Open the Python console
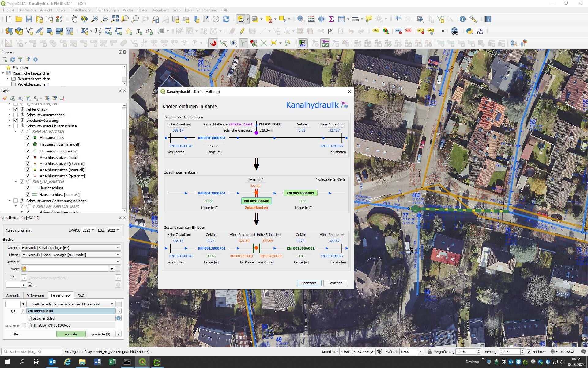 [x=469, y=31]
